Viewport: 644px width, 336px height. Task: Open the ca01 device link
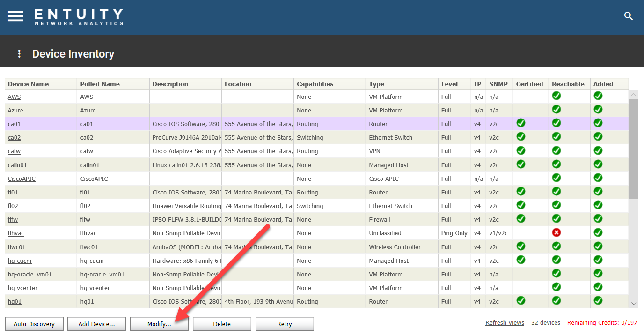pyautogui.click(x=14, y=124)
